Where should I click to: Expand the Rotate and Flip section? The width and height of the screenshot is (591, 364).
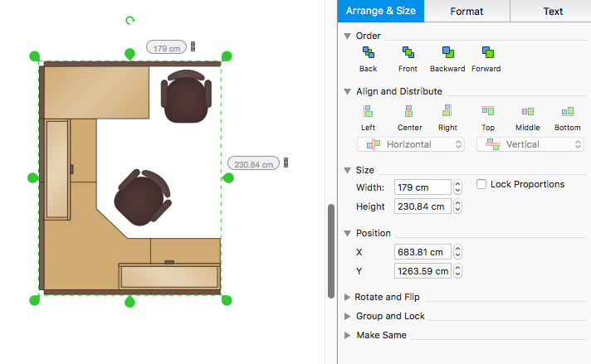point(347,298)
